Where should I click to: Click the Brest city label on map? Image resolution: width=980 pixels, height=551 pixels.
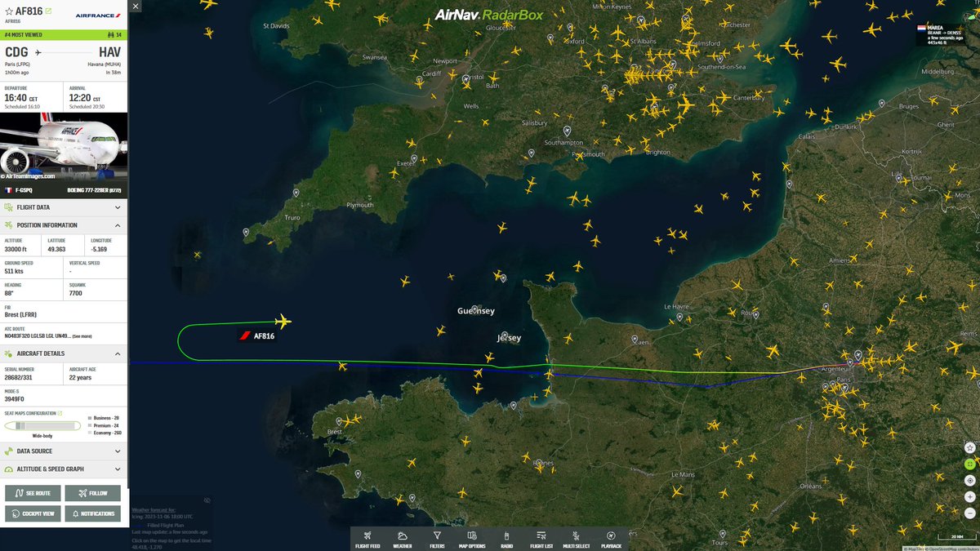(334, 432)
